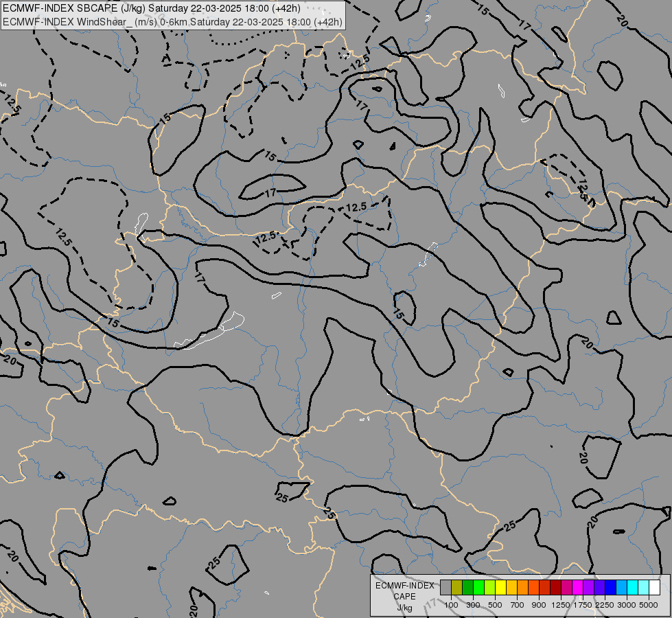The width and height of the screenshot is (672, 618).
Task: Click the legend value 3000
Action: (x=627, y=605)
